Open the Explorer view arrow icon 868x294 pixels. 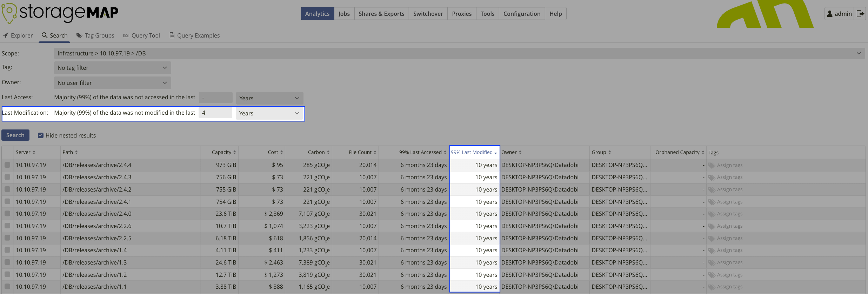pyautogui.click(x=6, y=35)
